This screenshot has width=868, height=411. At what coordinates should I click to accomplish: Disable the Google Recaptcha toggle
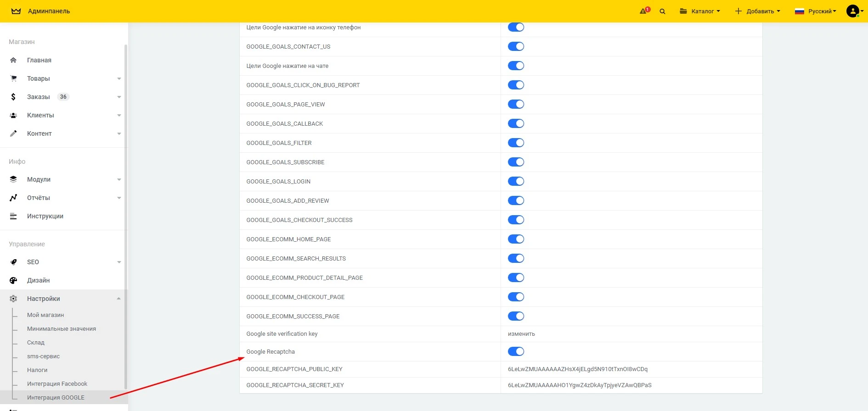516,351
